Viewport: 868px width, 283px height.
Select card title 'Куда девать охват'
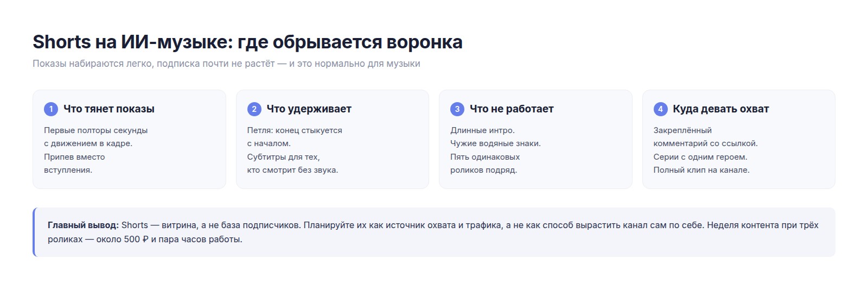[x=721, y=109]
